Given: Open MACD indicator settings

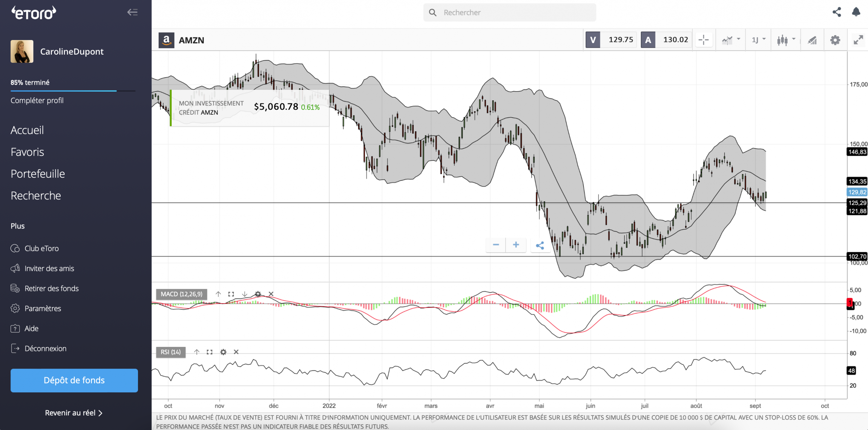Looking at the screenshot, I should pos(258,294).
